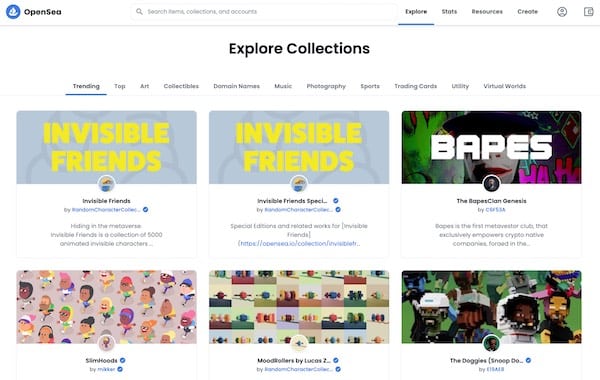Switch to the Top tab
This screenshot has height=380, width=600.
click(120, 86)
